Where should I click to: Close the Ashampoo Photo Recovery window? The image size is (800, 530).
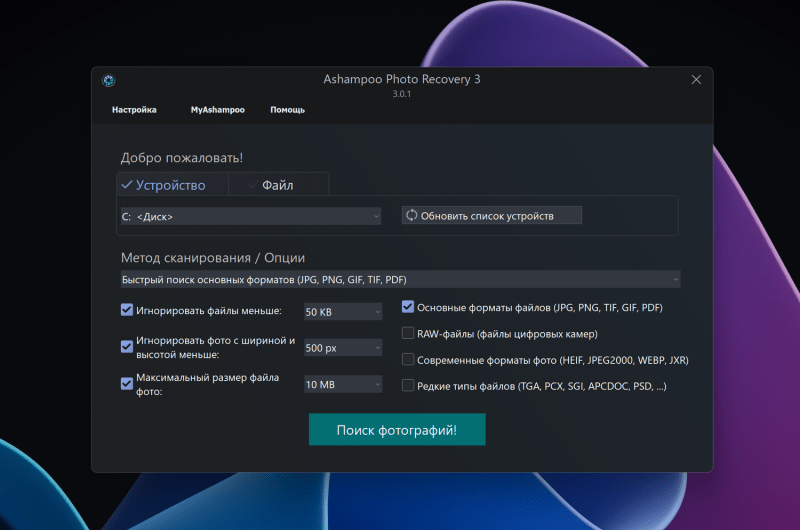coord(696,80)
